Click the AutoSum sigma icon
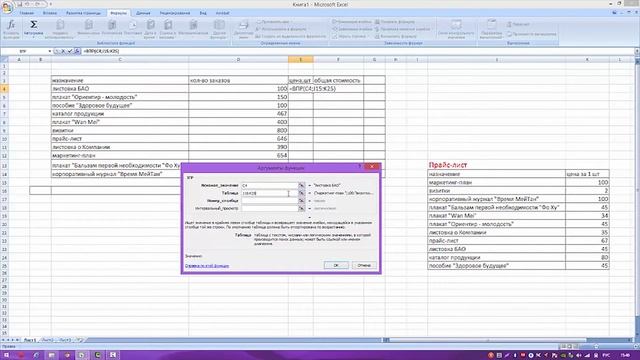The height and width of the screenshot is (360, 640). pos(34,24)
